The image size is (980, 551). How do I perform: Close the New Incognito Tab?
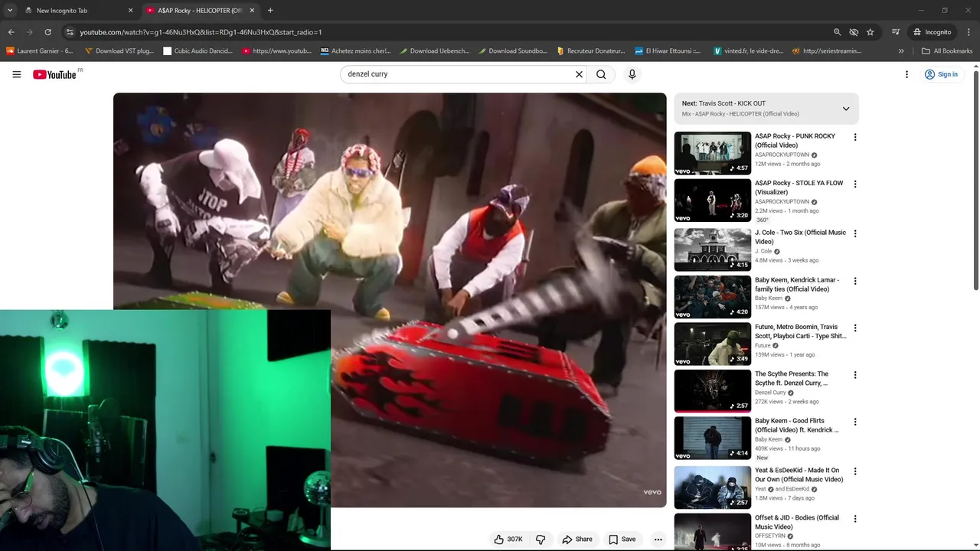click(x=130, y=11)
